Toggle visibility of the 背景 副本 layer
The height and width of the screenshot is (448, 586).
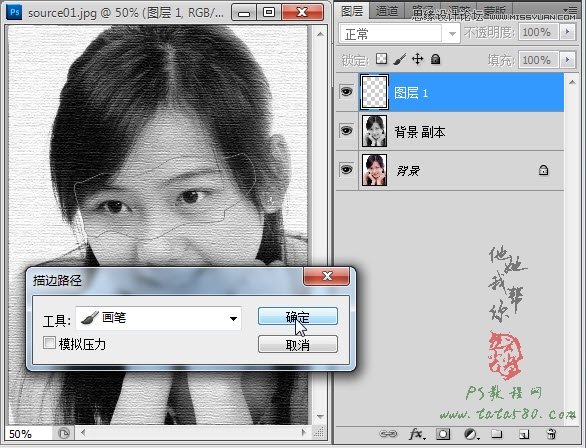[346, 131]
